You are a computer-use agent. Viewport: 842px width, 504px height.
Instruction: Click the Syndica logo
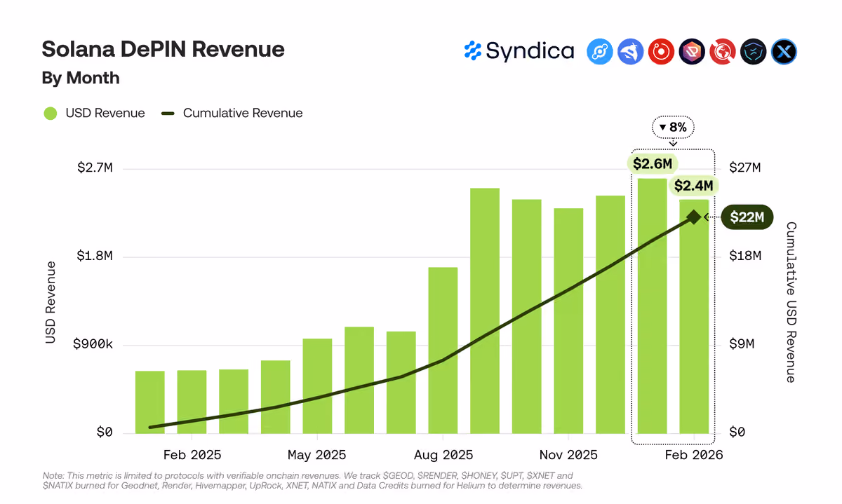[x=519, y=51]
